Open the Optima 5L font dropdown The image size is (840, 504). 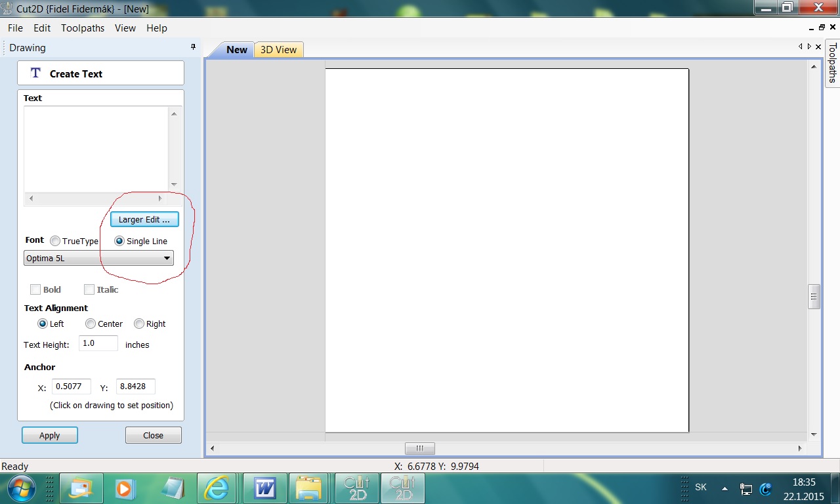pyautogui.click(x=99, y=259)
